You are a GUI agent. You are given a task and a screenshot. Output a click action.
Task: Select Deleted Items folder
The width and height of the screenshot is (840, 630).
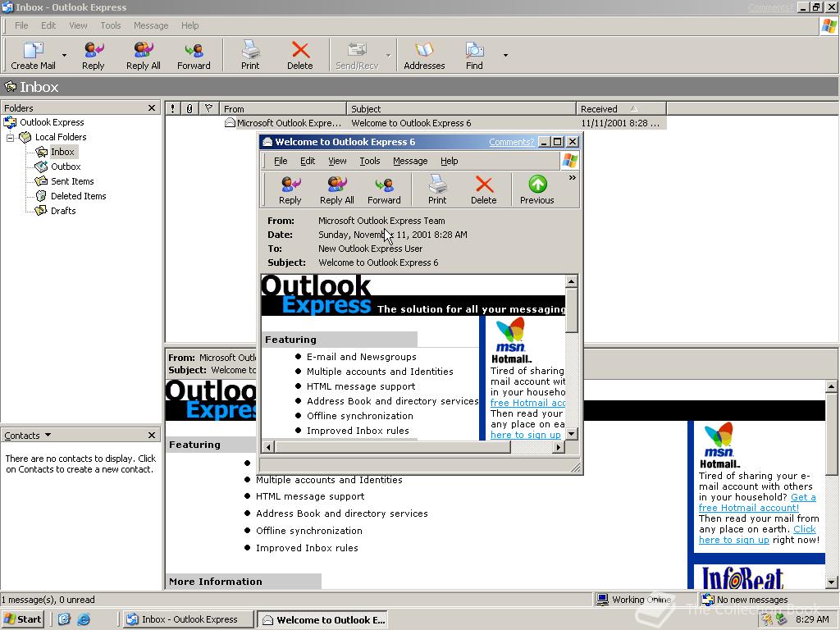[x=78, y=196]
